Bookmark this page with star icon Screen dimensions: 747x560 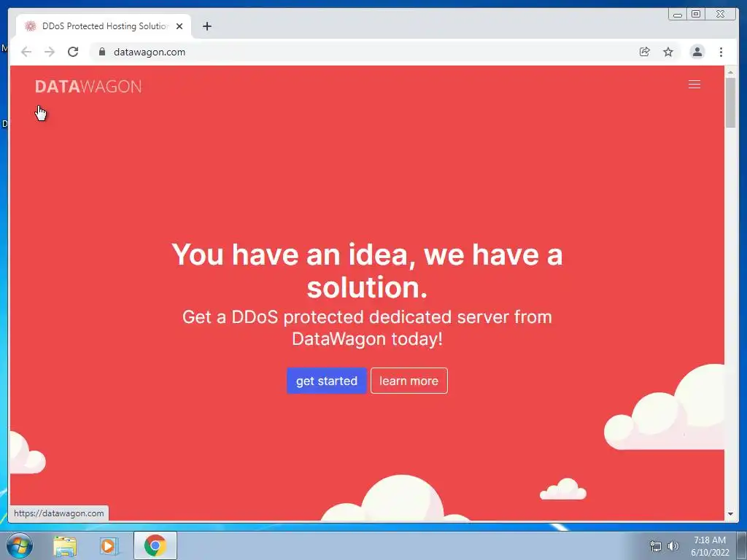click(x=668, y=52)
